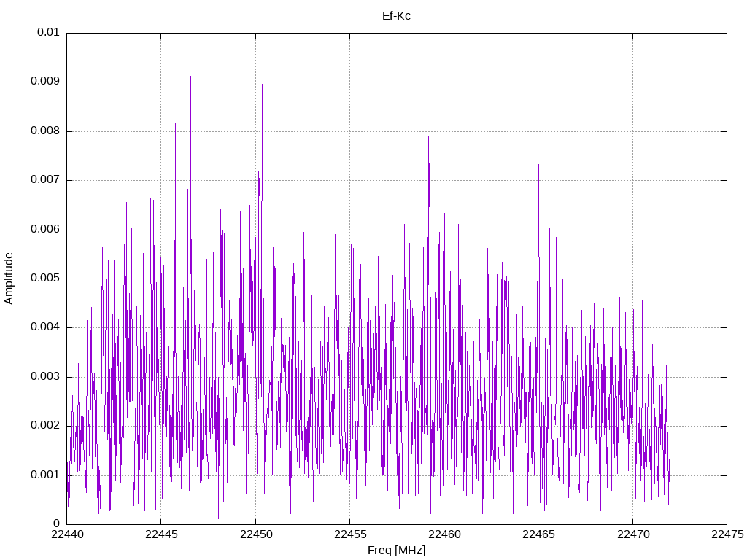This screenshot has width=747, height=560.
Task: Click the y-axis tick label 0.006
Action: pos(45,229)
